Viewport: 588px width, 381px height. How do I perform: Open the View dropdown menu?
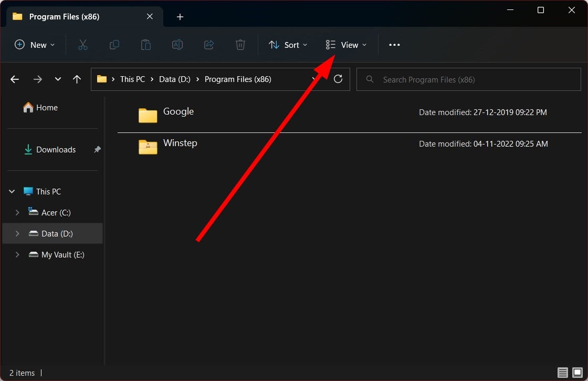tap(346, 45)
